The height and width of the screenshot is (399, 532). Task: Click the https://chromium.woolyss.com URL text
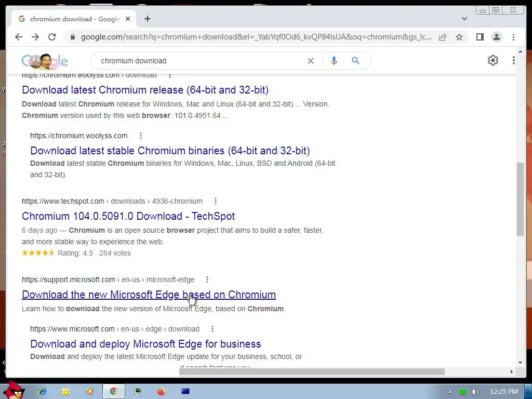79,136
